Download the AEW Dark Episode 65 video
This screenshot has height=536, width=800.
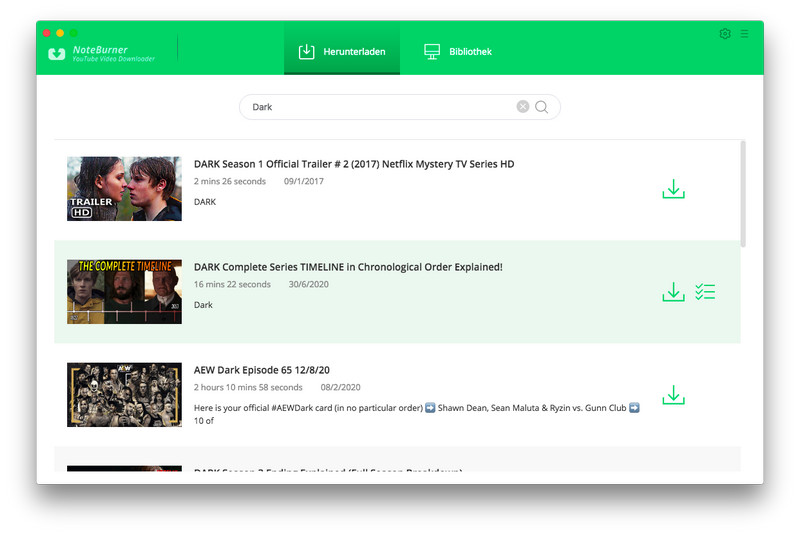coord(673,395)
